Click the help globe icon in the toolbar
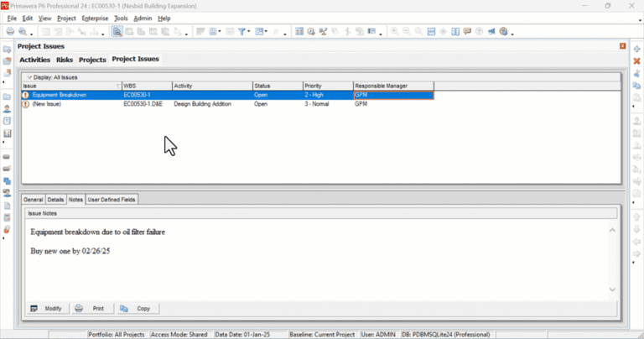 click(x=503, y=32)
